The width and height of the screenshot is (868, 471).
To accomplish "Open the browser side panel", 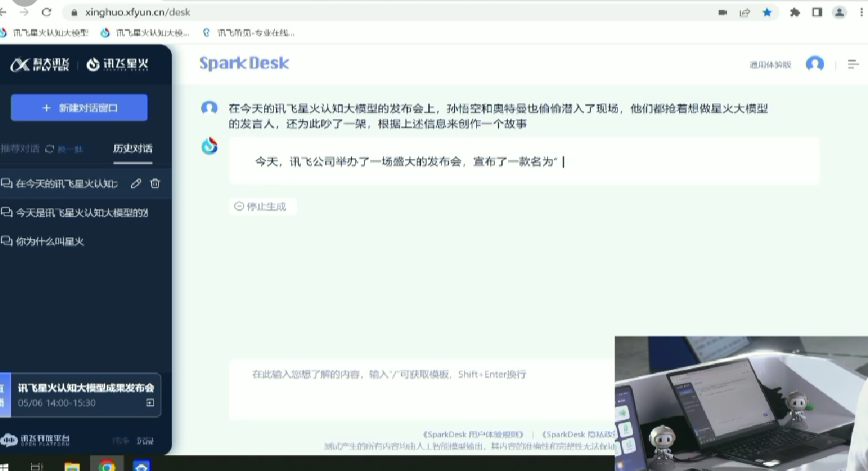I will click(817, 12).
